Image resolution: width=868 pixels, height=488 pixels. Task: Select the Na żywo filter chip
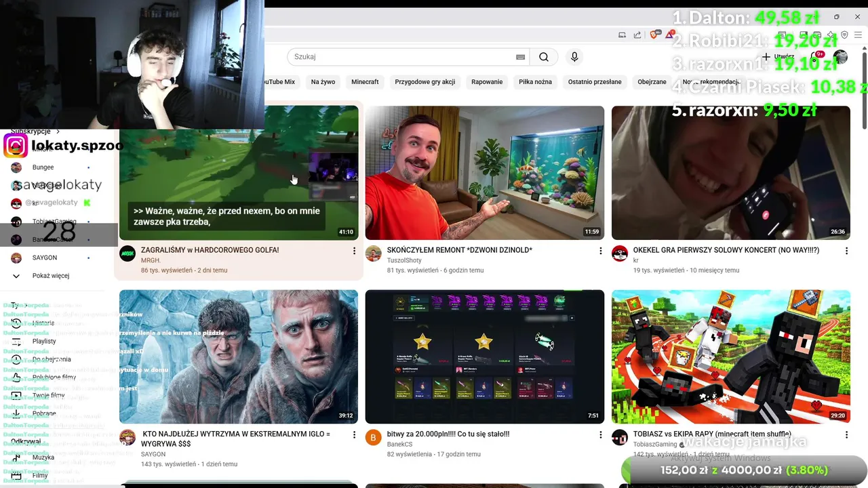[x=323, y=82]
